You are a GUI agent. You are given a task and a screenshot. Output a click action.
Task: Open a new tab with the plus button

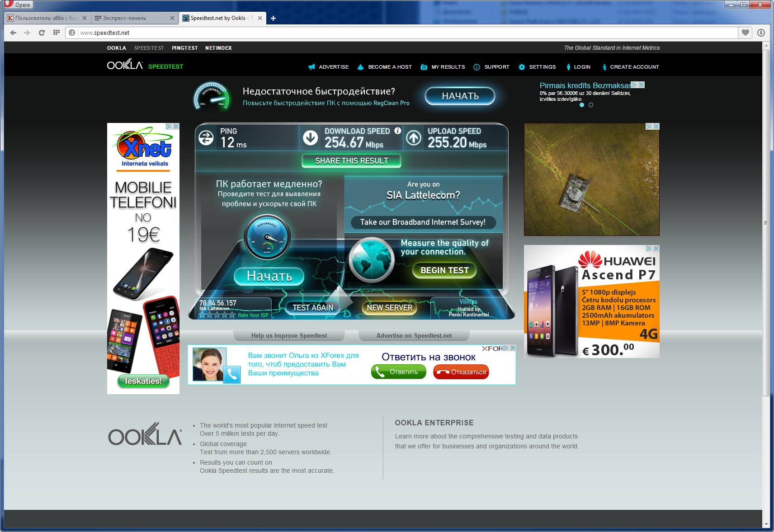pos(273,18)
